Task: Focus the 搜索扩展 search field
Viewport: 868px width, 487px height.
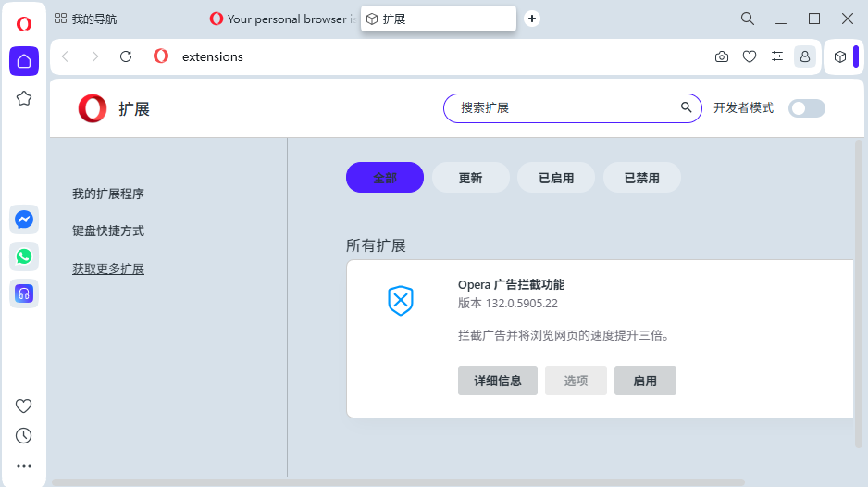Action: pos(573,108)
